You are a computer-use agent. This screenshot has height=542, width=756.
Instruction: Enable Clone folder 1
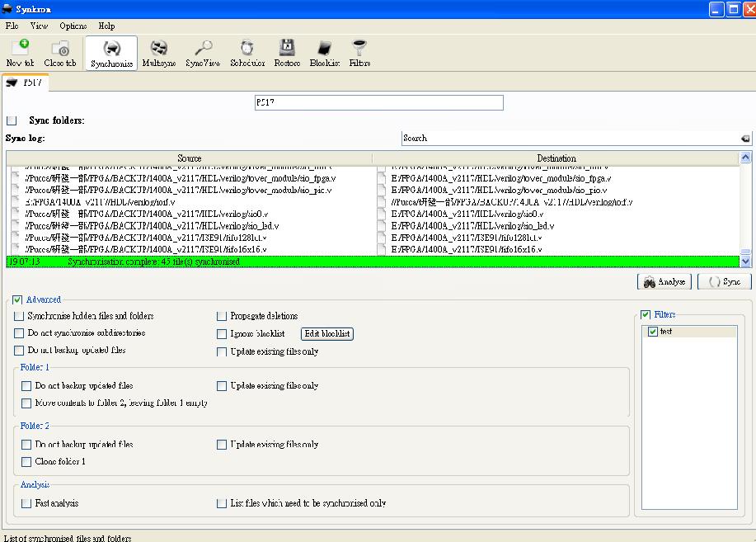(26, 462)
